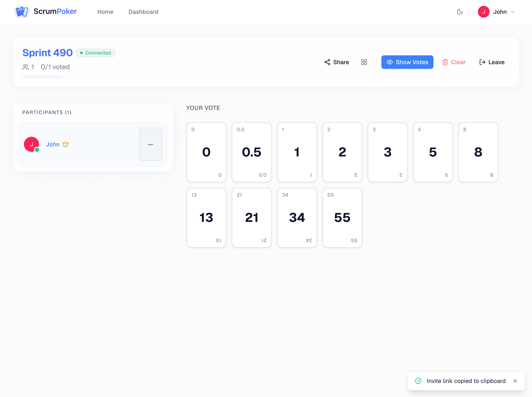
Task: Select the 0.5 voting card
Action: [252, 152]
